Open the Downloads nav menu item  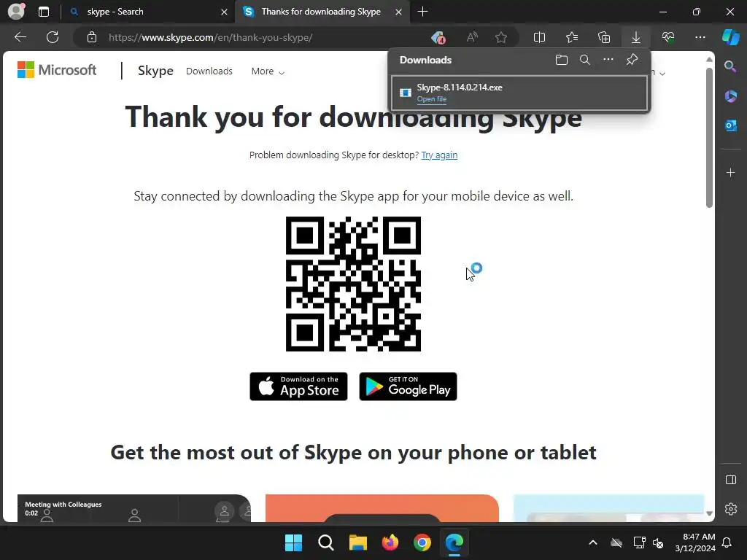pyautogui.click(x=209, y=71)
